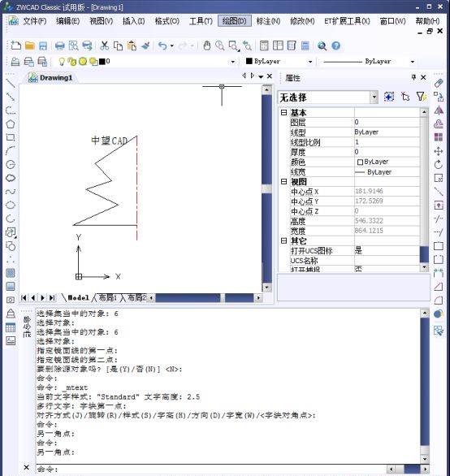The image size is (450, 476).
Task: Click the Help question mark icon
Action: (335, 45)
